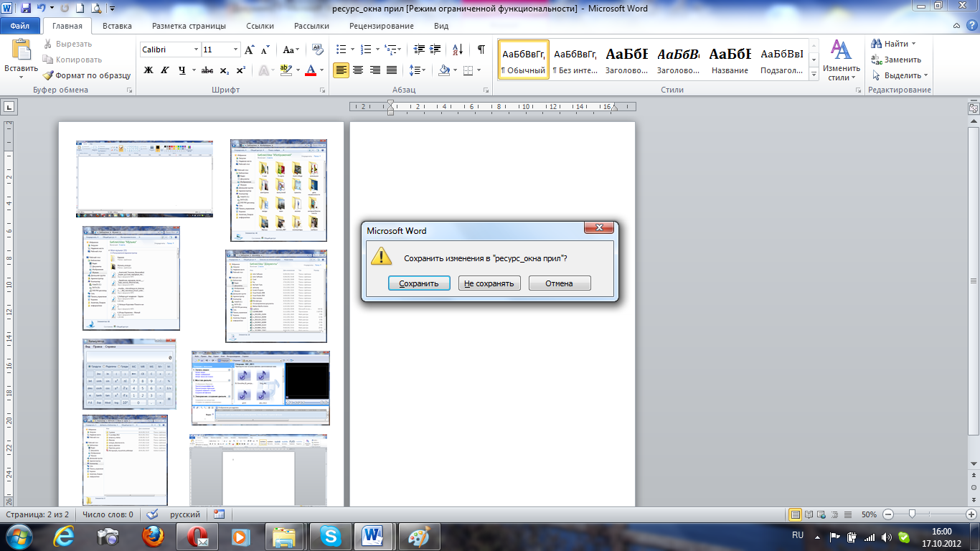Click the Sort А-Я icon
980x551 pixels.
(457, 50)
